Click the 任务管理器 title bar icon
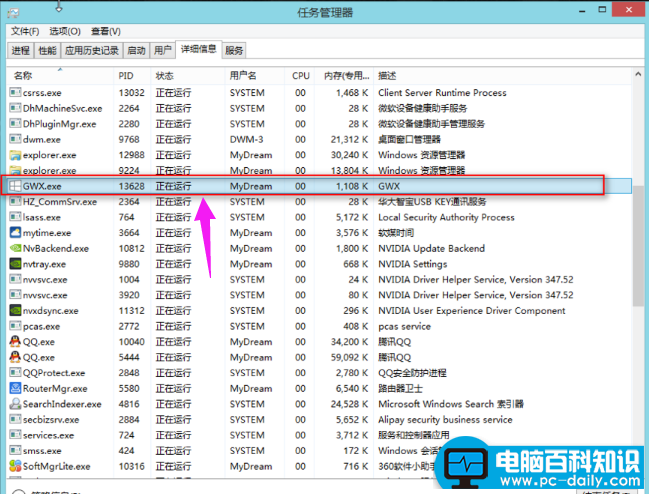The width and height of the screenshot is (649, 494). tap(14, 13)
